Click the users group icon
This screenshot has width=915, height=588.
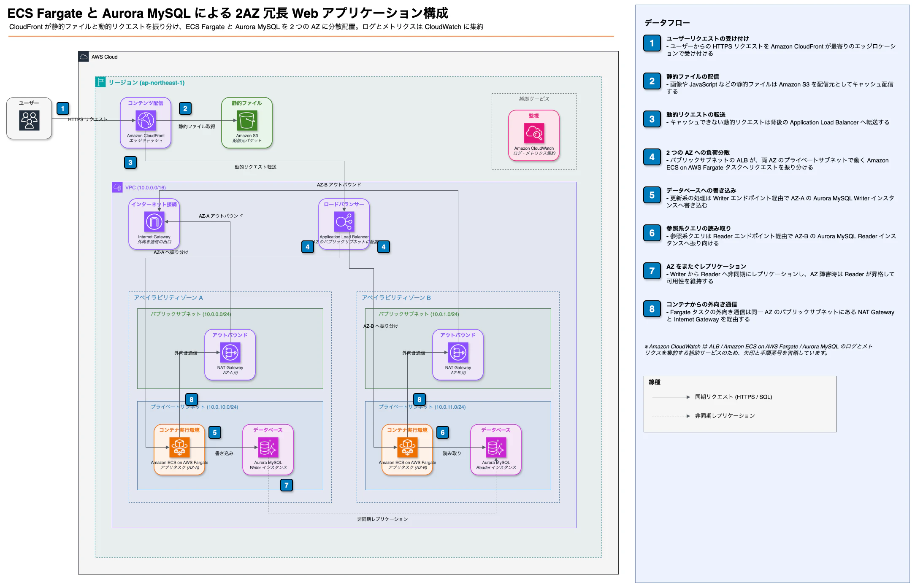[x=29, y=120]
